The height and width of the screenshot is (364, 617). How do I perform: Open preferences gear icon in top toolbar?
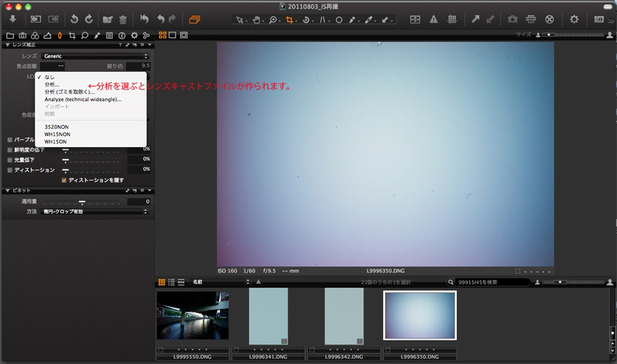pyautogui.click(x=574, y=19)
